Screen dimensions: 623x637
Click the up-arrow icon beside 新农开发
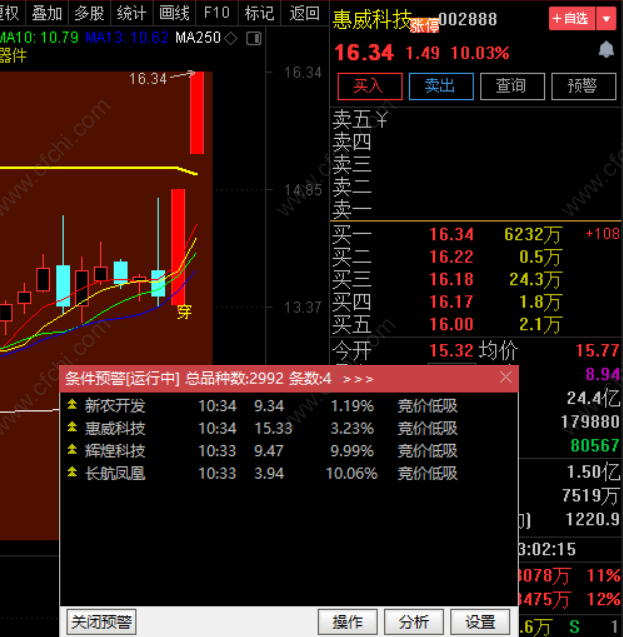point(72,404)
